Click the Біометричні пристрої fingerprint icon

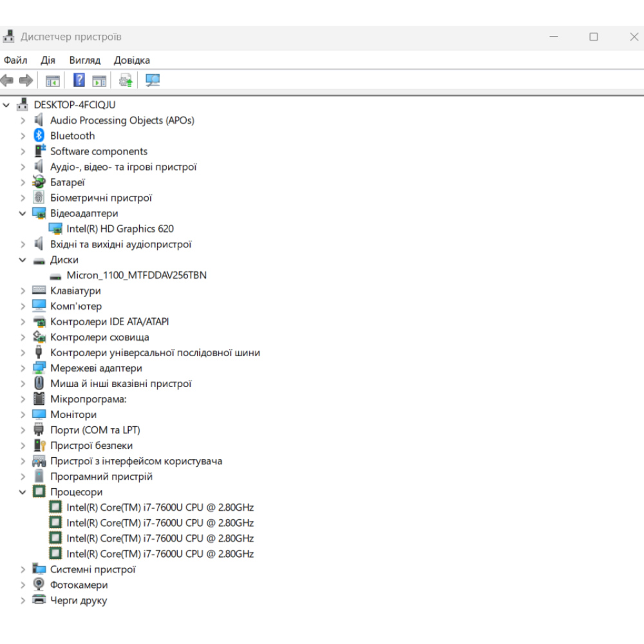click(39, 198)
